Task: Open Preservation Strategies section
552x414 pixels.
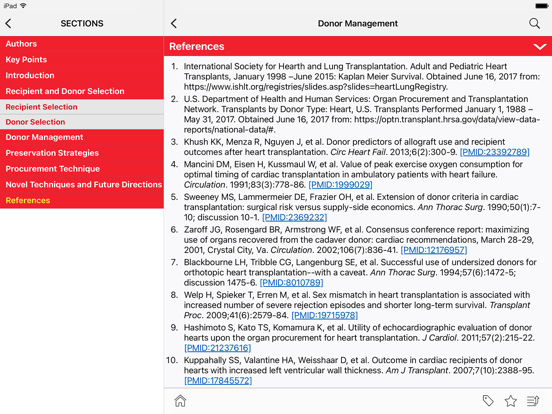Action: pyautogui.click(x=82, y=153)
